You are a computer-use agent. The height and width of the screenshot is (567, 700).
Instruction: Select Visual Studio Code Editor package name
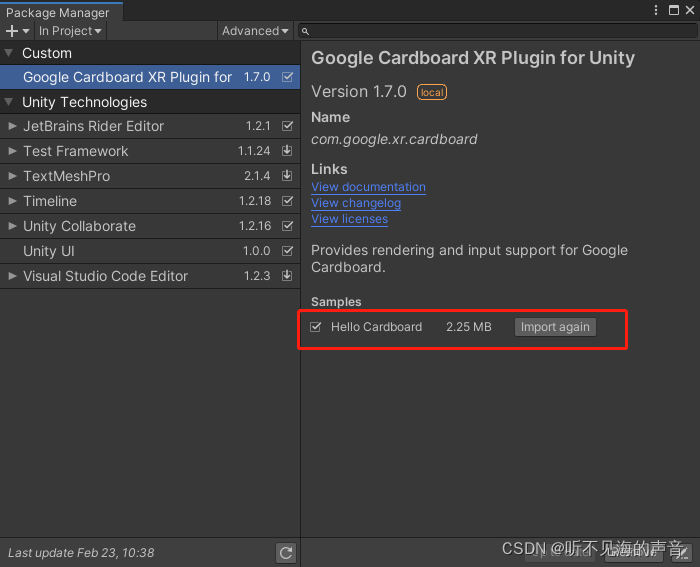click(x=105, y=276)
